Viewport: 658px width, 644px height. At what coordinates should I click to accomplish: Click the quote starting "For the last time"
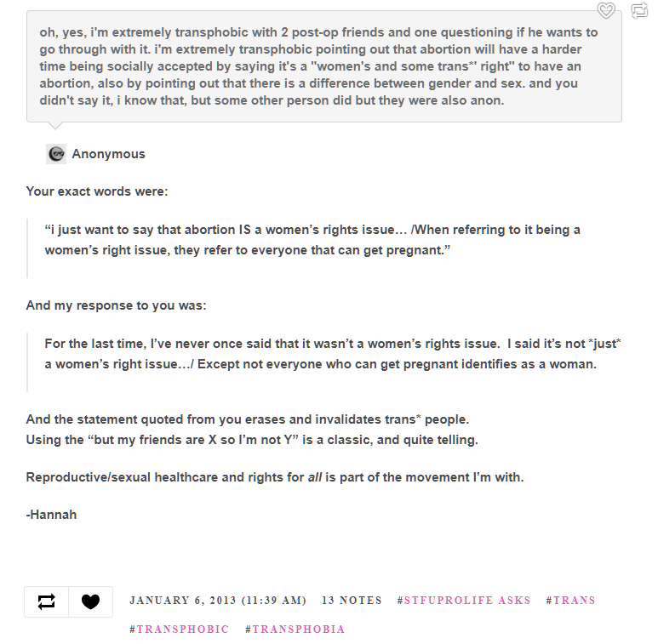(321, 354)
